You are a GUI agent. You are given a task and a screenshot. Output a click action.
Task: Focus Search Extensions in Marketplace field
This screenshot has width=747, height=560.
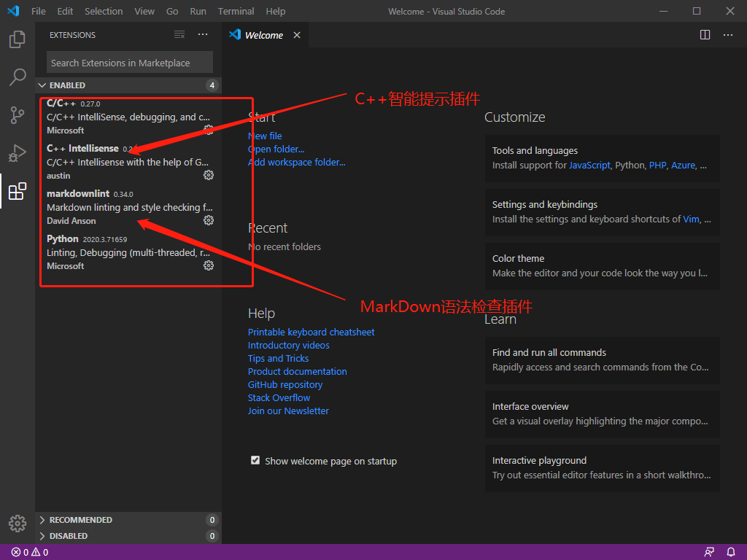130,63
